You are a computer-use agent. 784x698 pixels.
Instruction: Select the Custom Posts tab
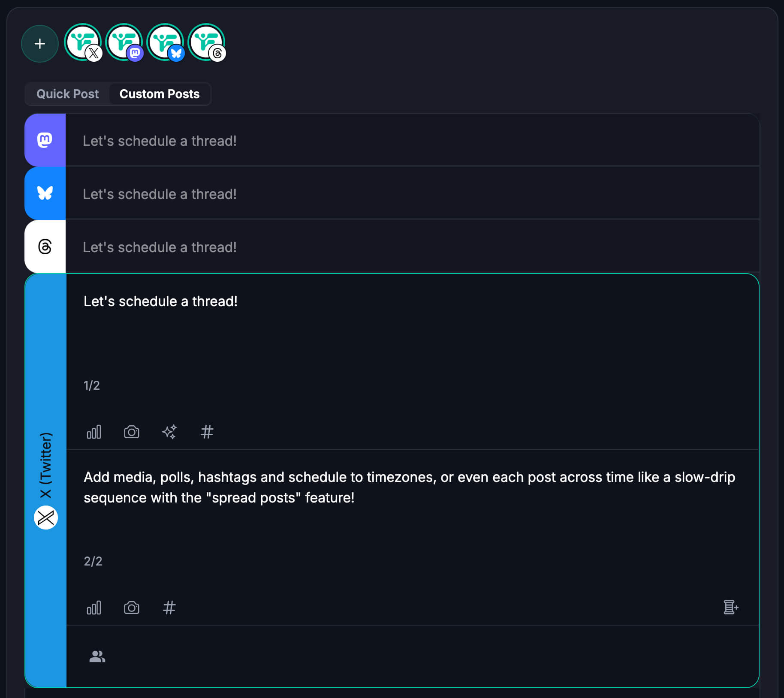pos(159,94)
